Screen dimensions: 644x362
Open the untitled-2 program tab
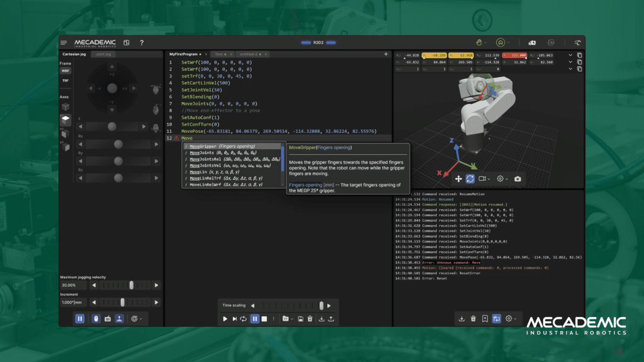[x=250, y=54]
